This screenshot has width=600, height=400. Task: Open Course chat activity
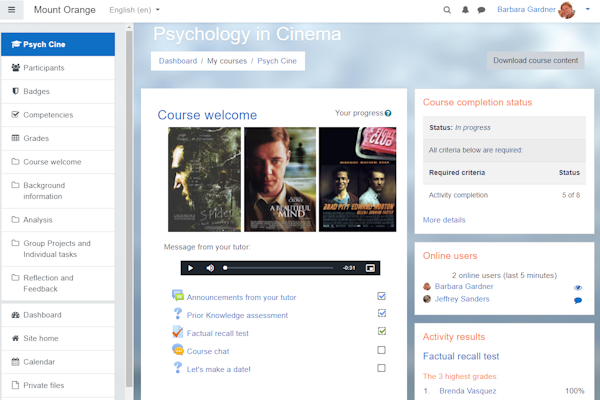point(208,351)
